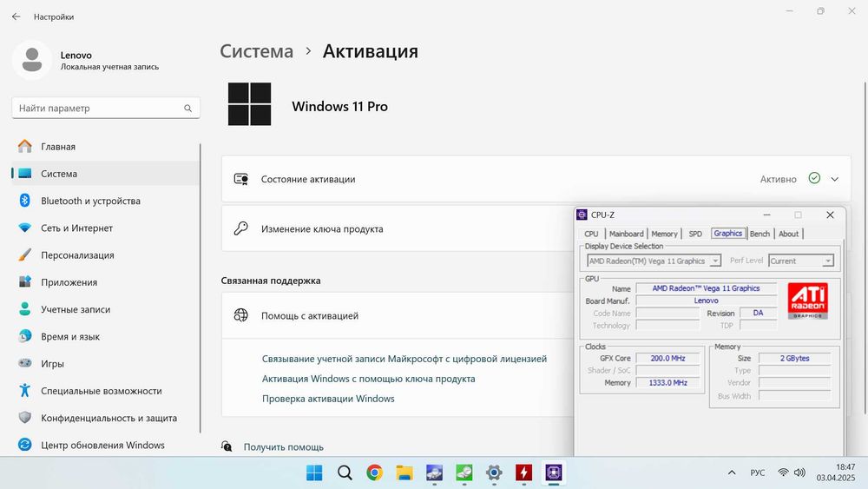Click Revision DA value
The width and height of the screenshot is (868, 489).
pos(758,313)
